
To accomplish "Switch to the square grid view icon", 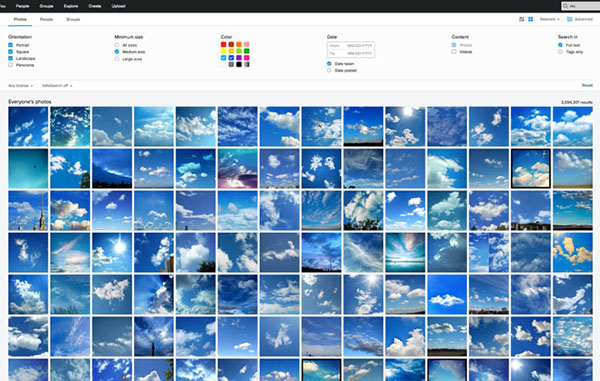I will point(530,19).
